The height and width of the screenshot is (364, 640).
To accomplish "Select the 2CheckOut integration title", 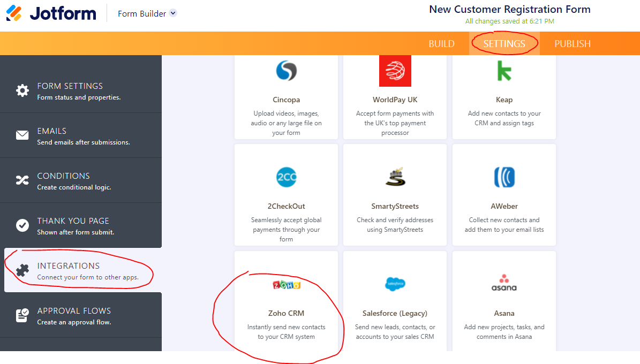I will (286, 206).
